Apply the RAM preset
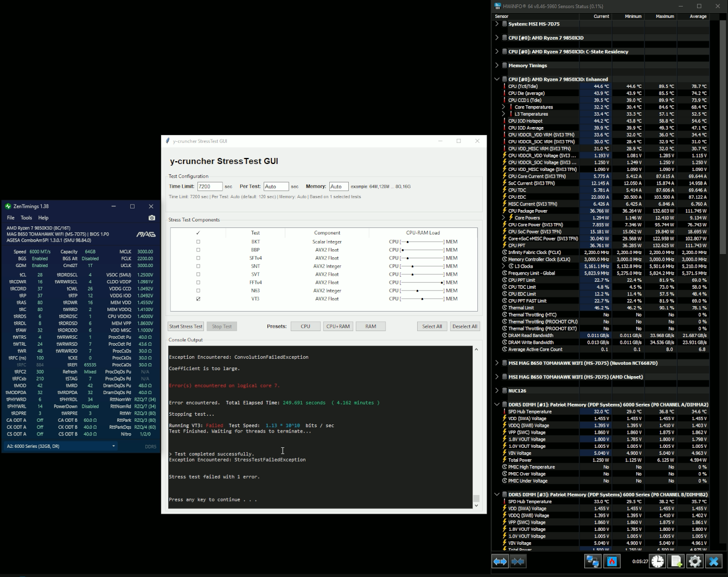This screenshot has width=728, height=577. tap(371, 326)
